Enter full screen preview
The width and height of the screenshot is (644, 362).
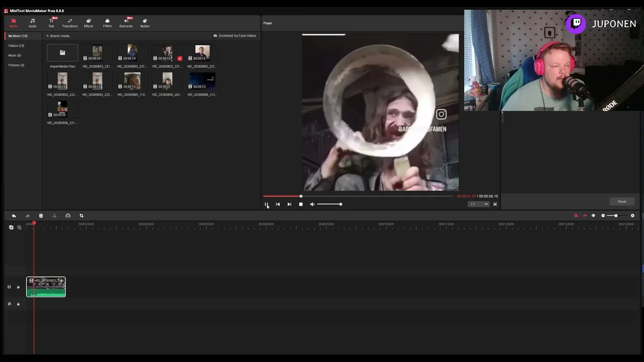coord(495,204)
